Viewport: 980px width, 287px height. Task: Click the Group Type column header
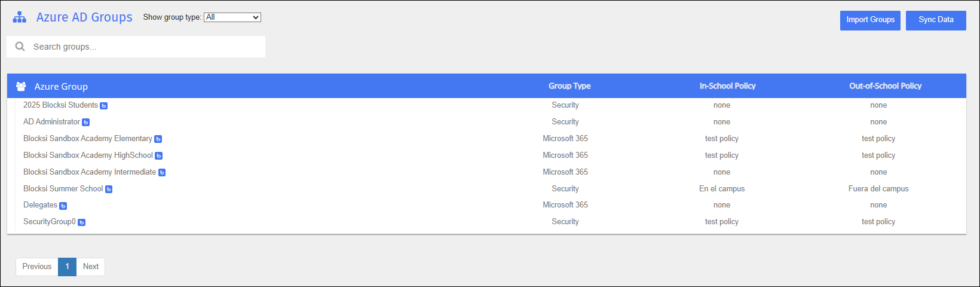(x=569, y=86)
